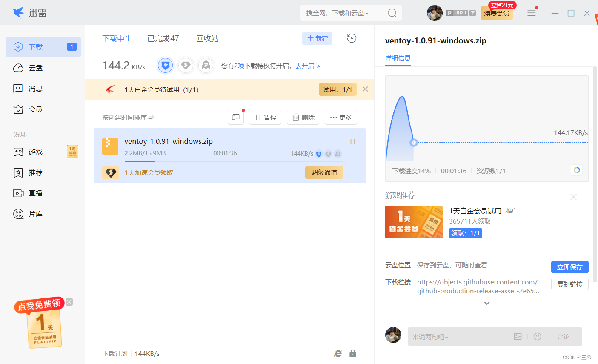Insert image in comment box
Screen dimensions: 598x364
pos(518,336)
